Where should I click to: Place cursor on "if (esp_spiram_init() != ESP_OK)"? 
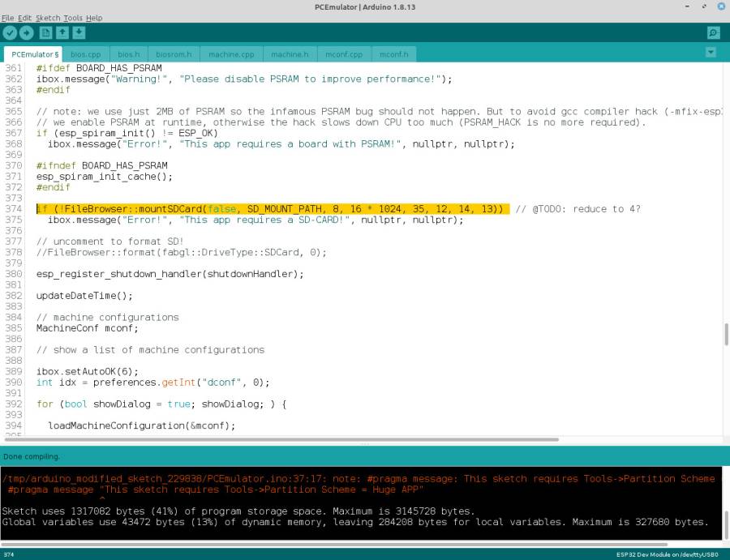[x=127, y=134]
